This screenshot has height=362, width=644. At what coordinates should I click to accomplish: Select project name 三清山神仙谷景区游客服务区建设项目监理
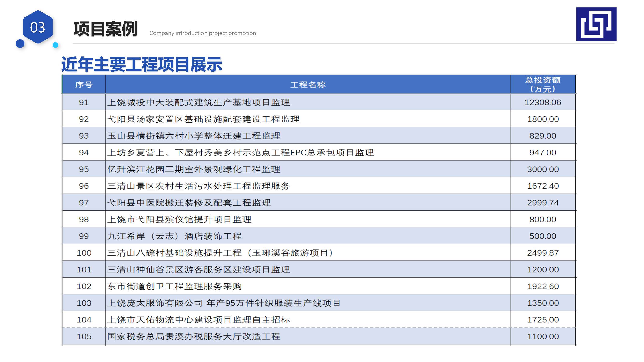pos(199,270)
